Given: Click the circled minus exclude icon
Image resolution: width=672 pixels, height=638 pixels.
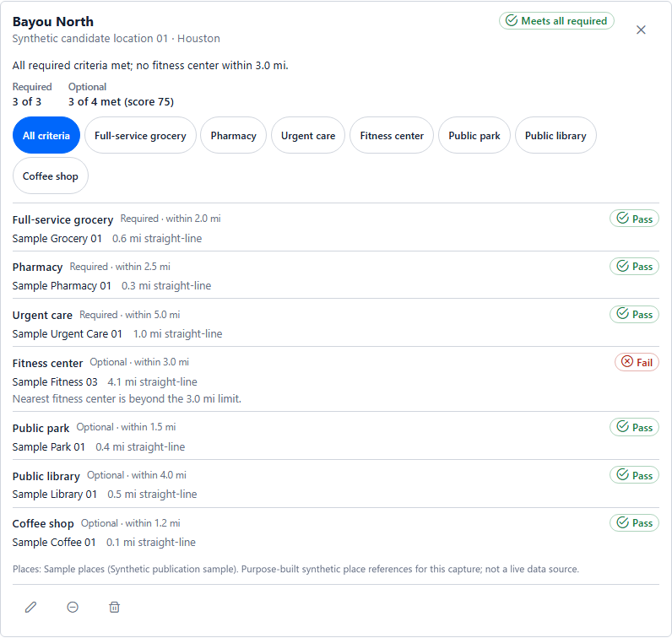Looking at the screenshot, I should 73,607.
